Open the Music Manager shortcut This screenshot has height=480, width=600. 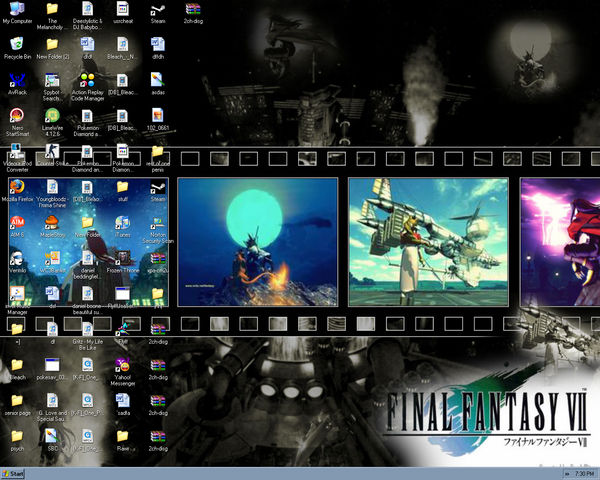17,300
